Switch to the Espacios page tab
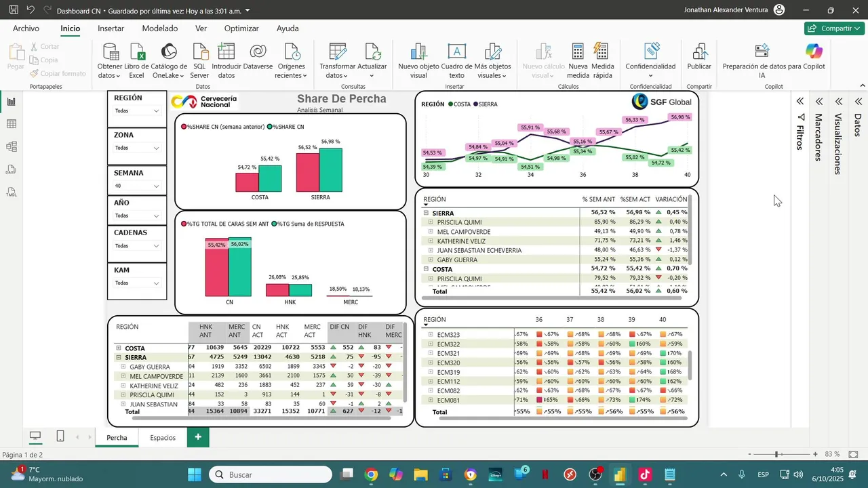The width and height of the screenshot is (868, 488). (x=163, y=437)
